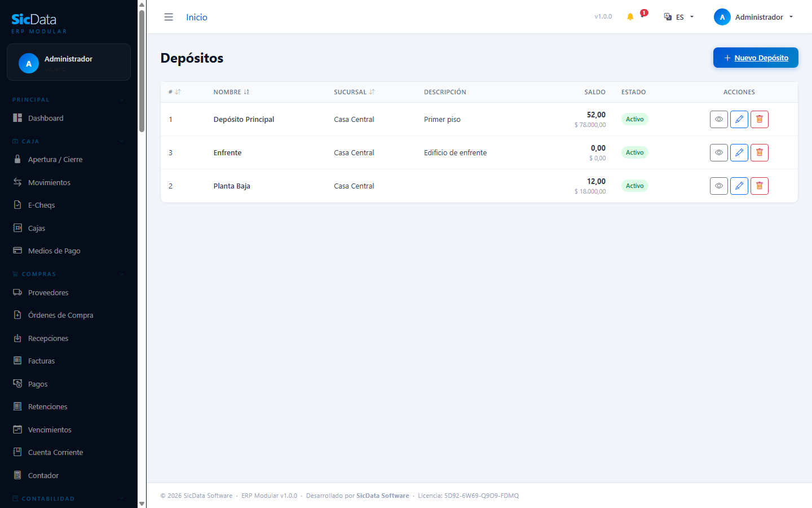Open the hamburger sidebar toggle menu

[169, 17]
